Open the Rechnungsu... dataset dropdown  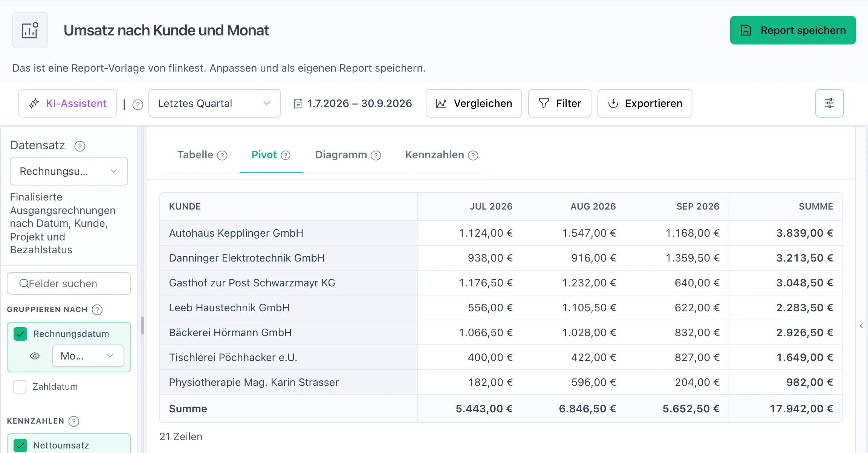(69, 171)
